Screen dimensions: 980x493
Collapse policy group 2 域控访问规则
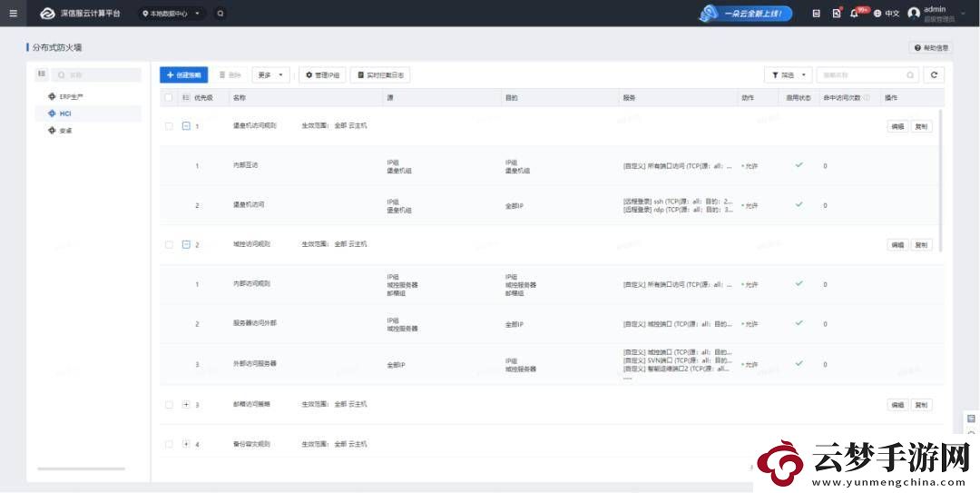pos(186,244)
